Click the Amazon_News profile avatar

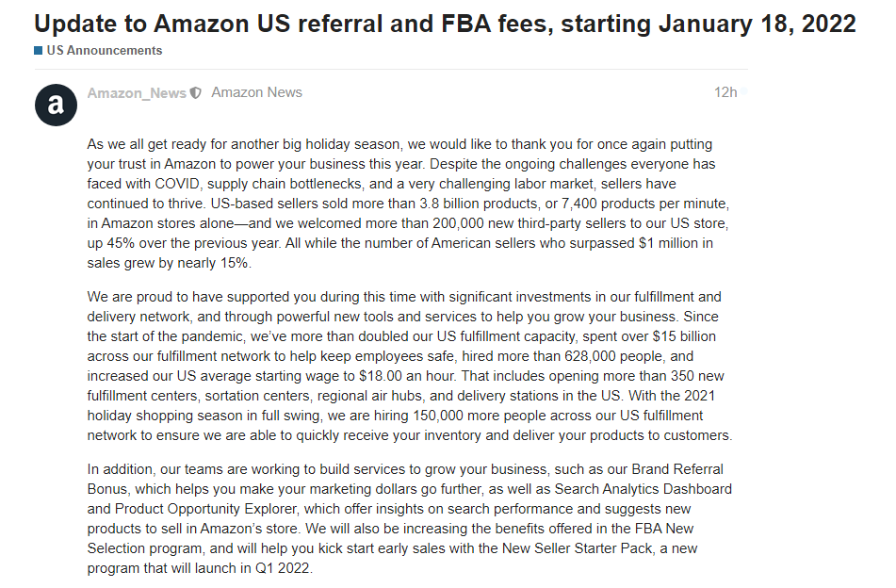click(56, 105)
